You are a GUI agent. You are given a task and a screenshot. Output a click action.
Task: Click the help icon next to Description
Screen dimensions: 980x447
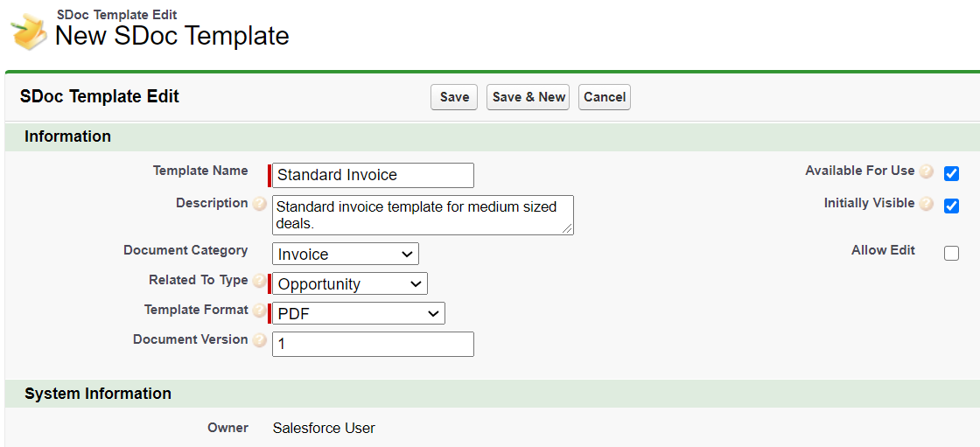coord(260,204)
